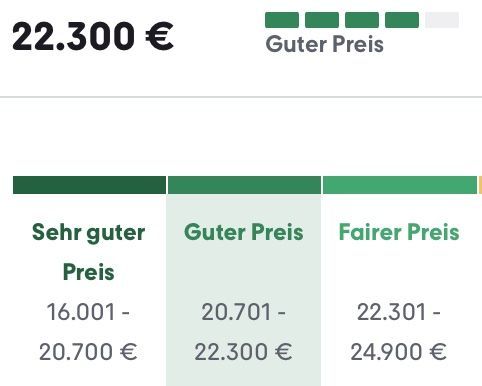The width and height of the screenshot is (482, 386).
Task: Click the horizontal divider below the price
Action: coord(241,97)
